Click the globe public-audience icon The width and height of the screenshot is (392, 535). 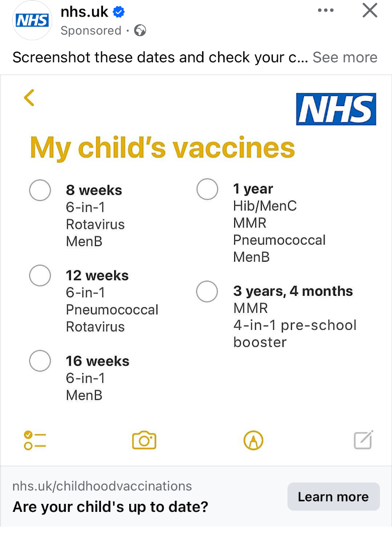[x=140, y=31]
